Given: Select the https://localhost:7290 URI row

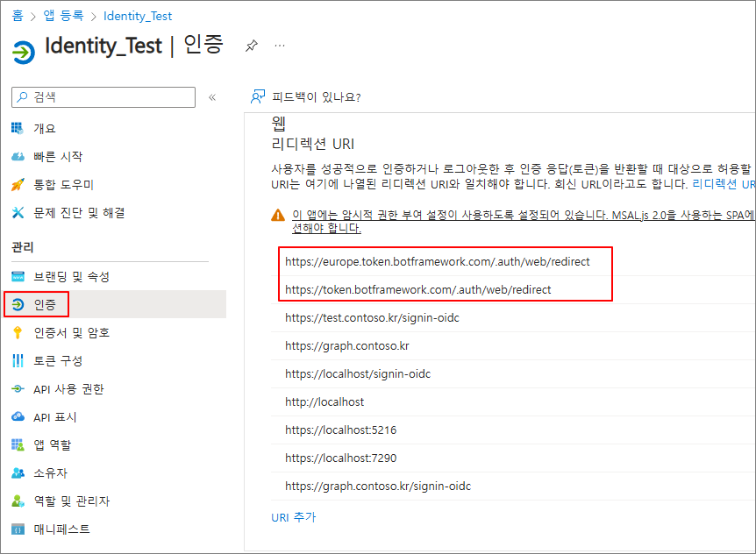Looking at the screenshot, I should click(513, 458).
